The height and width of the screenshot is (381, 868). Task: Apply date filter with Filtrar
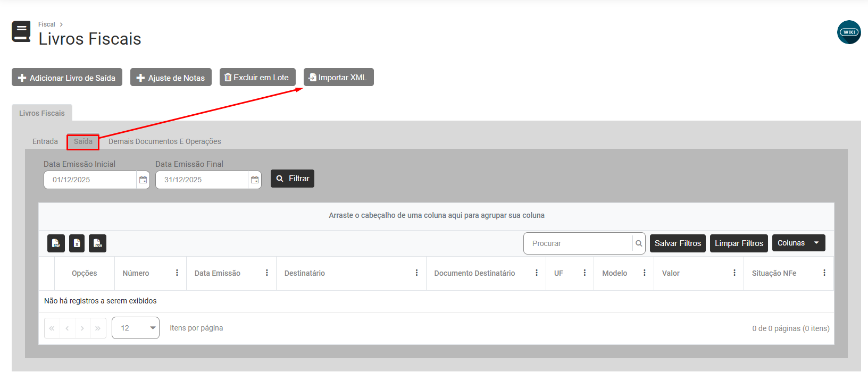293,179
